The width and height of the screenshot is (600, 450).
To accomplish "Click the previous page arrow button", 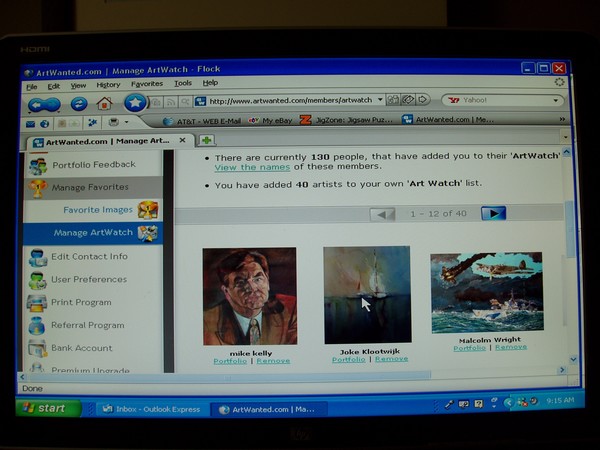I will (x=382, y=214).
